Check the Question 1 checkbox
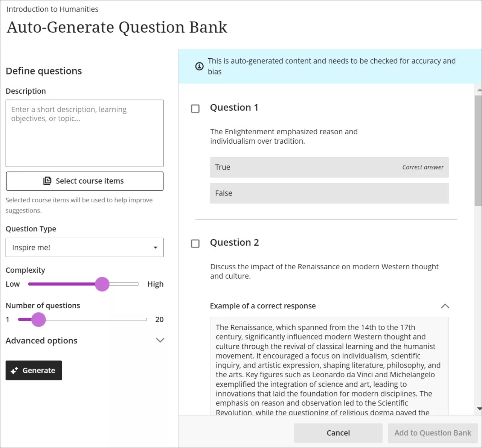This screenshot has width=482, height=448. (195, 108)
